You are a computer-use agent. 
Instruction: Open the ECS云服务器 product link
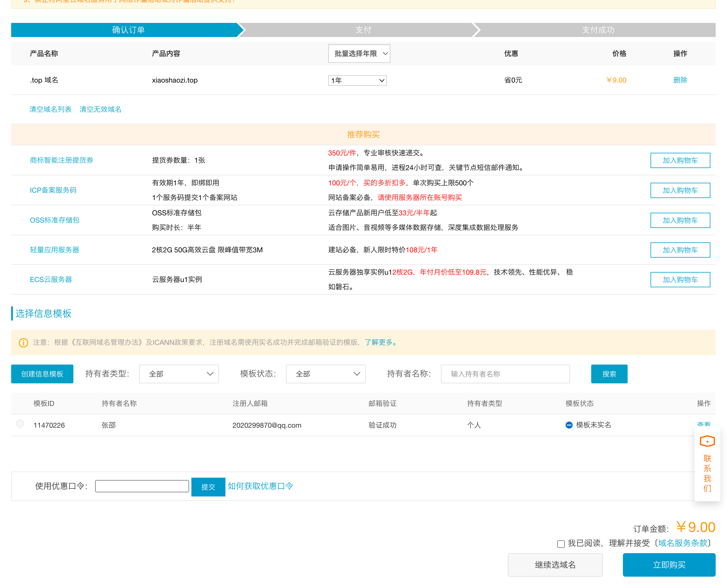coord(51,279)
